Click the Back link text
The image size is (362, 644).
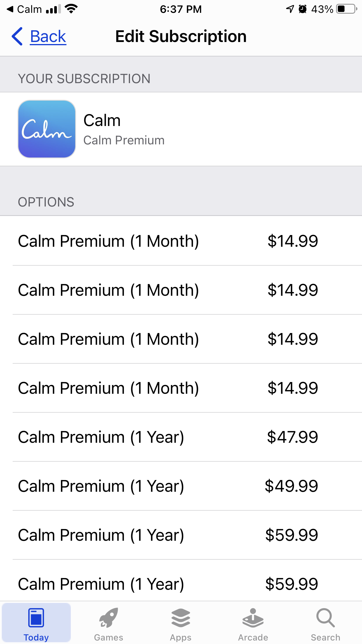[48, 36]
